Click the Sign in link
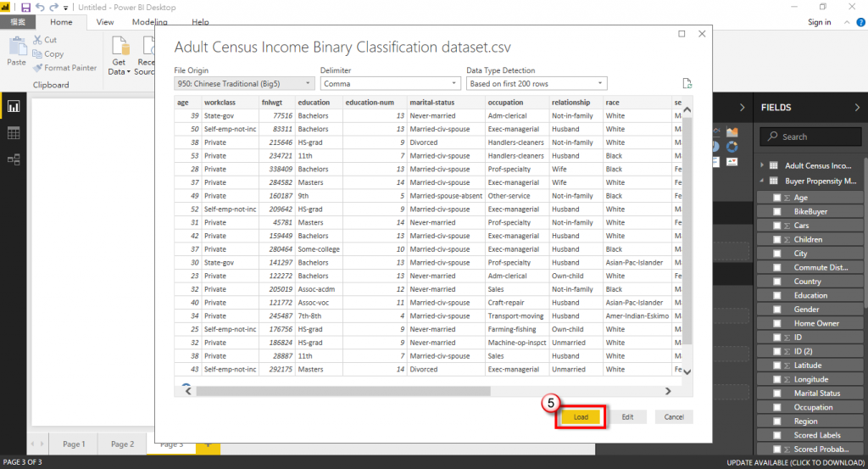Viewport: 868px width, 469px height. (820, 22)
